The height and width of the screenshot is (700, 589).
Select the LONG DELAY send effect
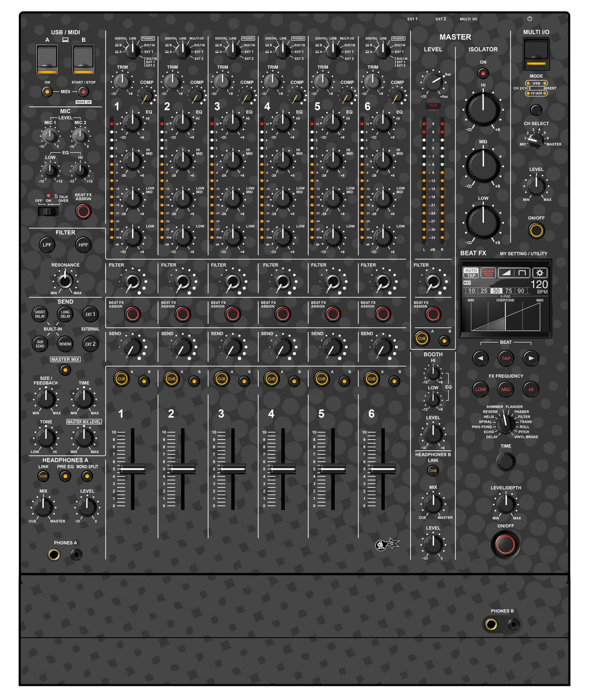[x=65, y=314]
